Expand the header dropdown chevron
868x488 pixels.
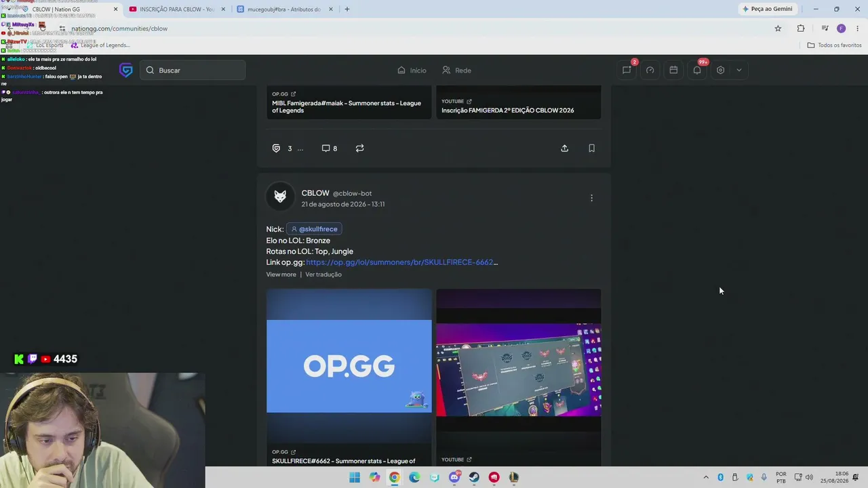[738, 70]
